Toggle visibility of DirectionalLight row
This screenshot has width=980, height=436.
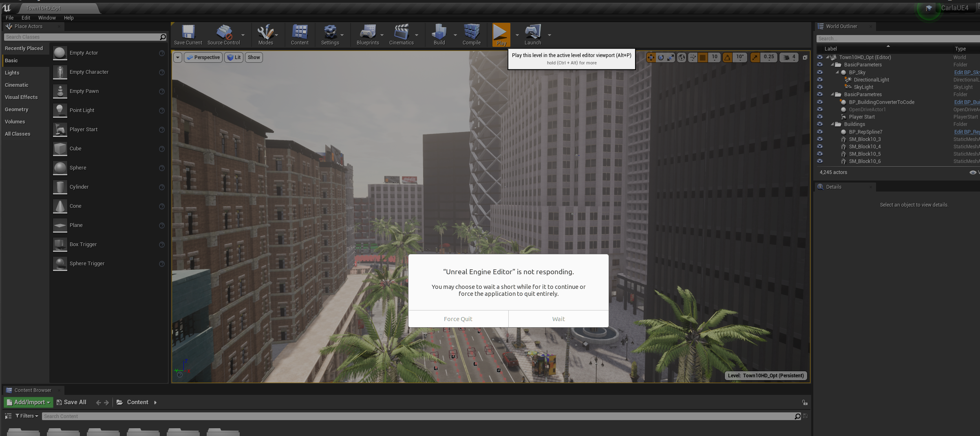pyautogui.click(x=820, y=79)
